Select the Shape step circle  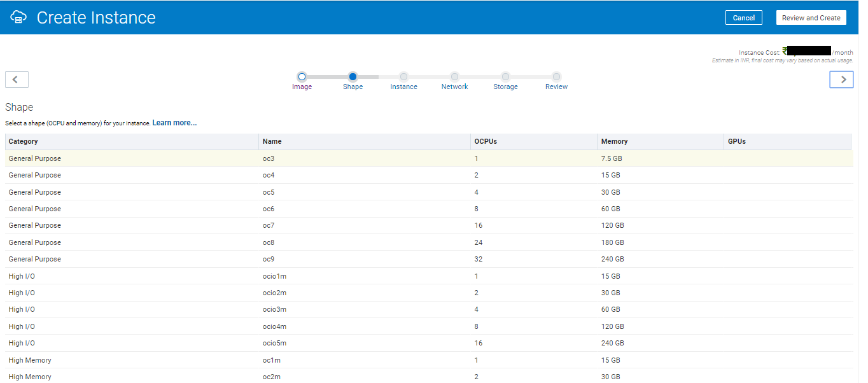(353, 76)
